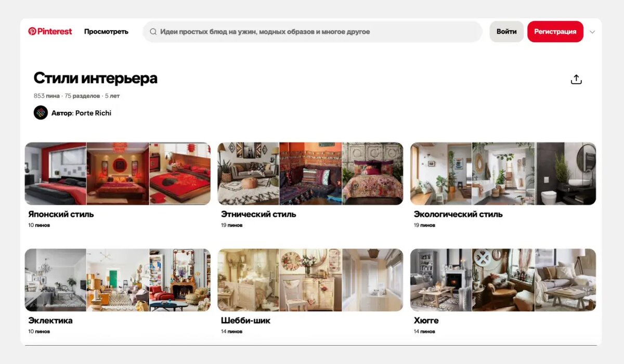Open Porte Richi author avatar

tap(41, 113)
